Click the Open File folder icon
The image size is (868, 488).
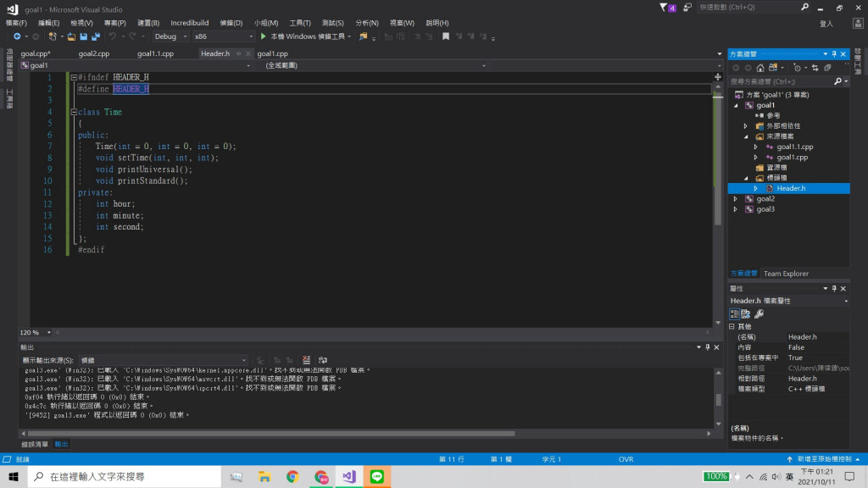[71, 36]
